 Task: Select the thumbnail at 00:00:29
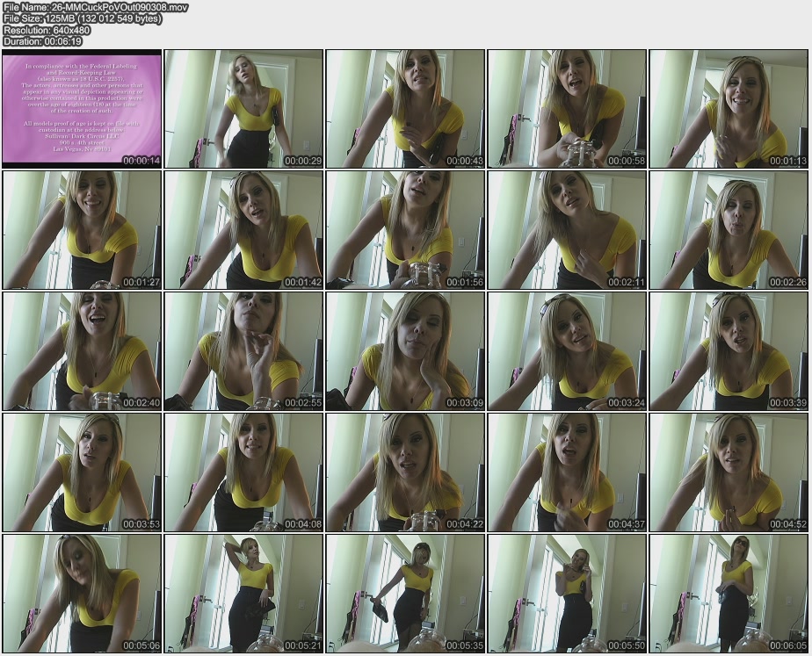point(243,109)
